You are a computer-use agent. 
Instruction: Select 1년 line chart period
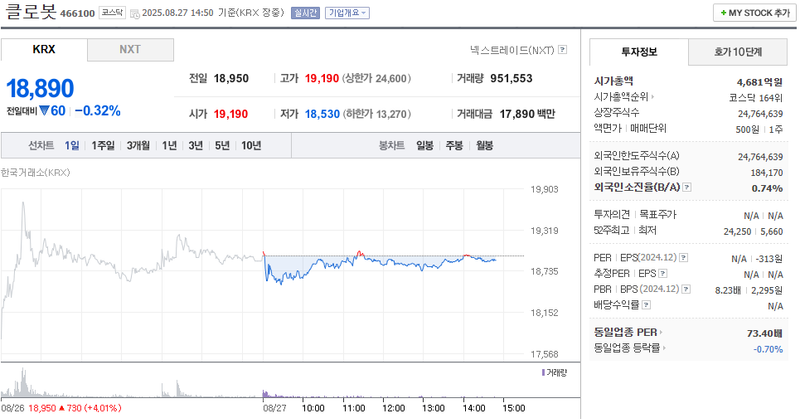point(169,145)
